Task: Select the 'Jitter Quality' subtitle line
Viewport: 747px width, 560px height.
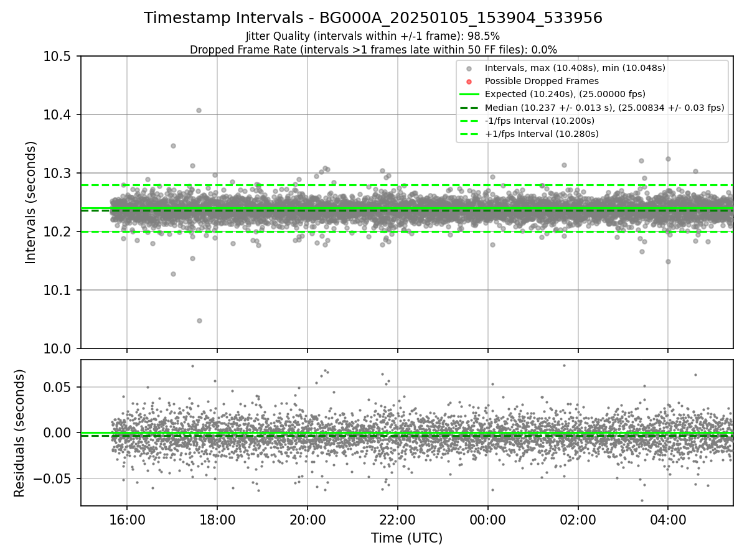Action: pyautogui.click(x=373, y=37)
